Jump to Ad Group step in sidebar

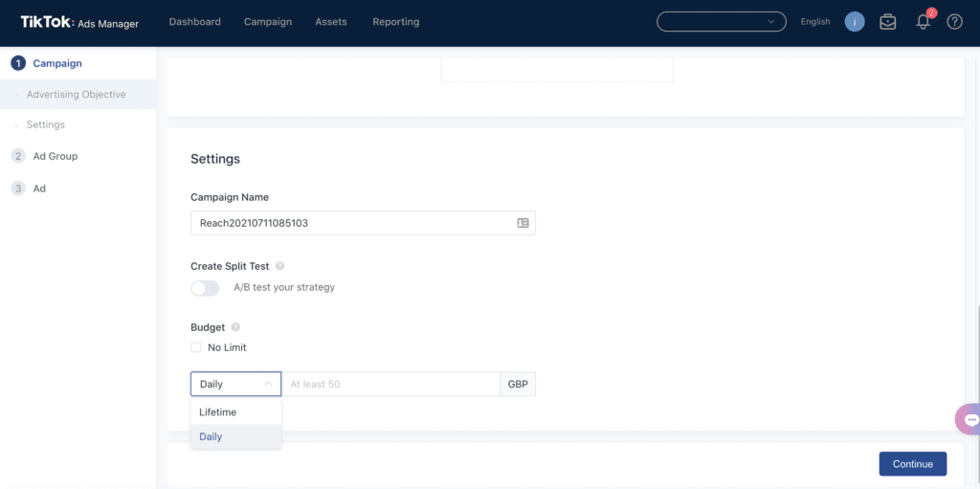[x=55, y=156]
